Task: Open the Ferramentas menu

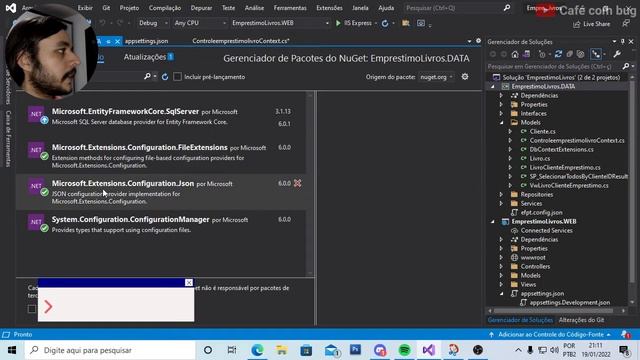Action: (290, 8)
